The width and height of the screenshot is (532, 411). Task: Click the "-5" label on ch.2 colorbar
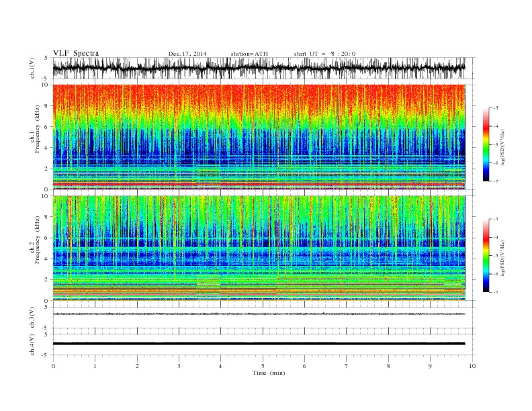pos(496,256)
